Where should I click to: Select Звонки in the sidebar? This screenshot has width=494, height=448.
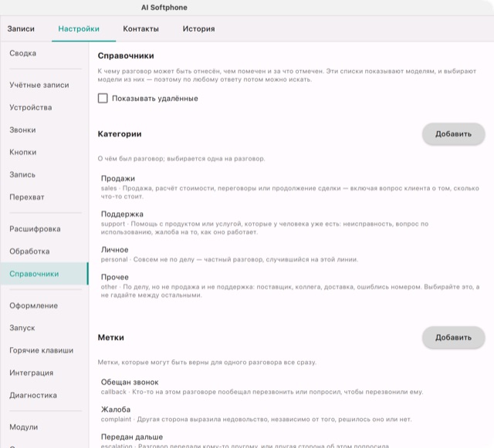coord(44,130)
